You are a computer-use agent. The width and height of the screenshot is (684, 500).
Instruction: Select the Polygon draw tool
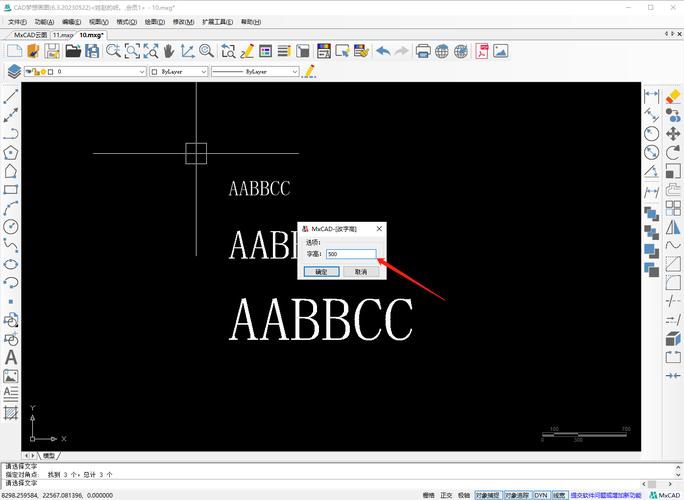click(x=11, y=152)
